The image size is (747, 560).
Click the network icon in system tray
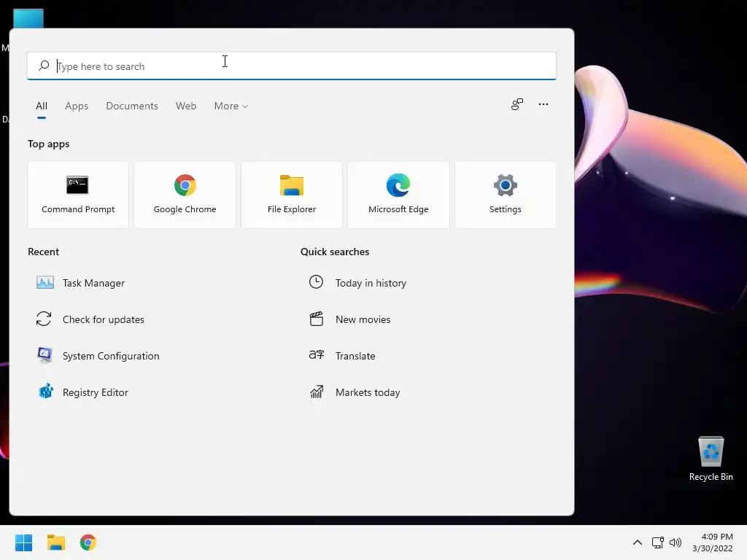(658, 542)
